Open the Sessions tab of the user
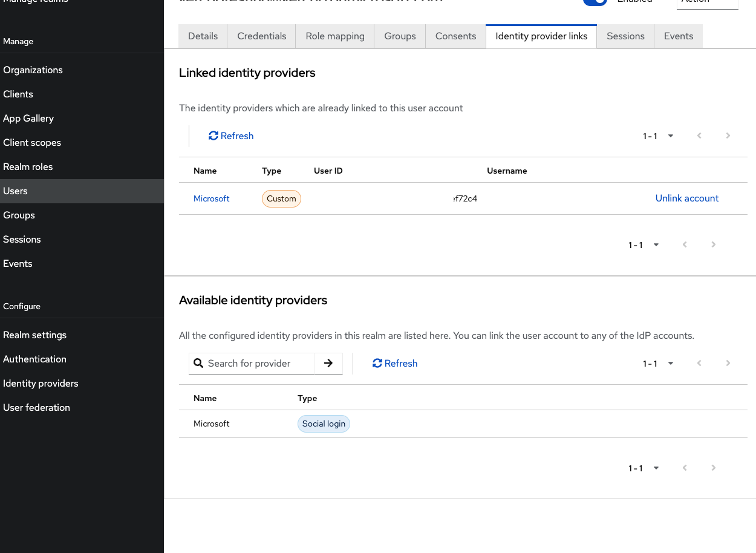The height and width of the screenshot is (553, 756). pos(625,36)
